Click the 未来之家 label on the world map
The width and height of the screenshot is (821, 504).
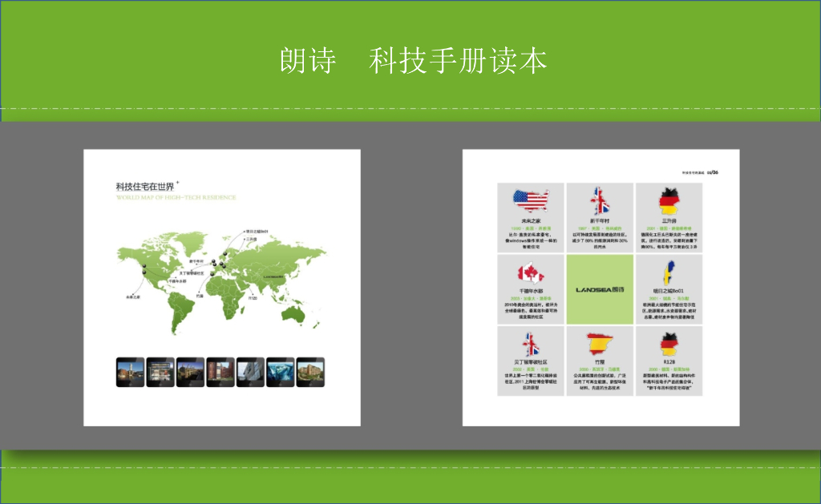point(133,297)
